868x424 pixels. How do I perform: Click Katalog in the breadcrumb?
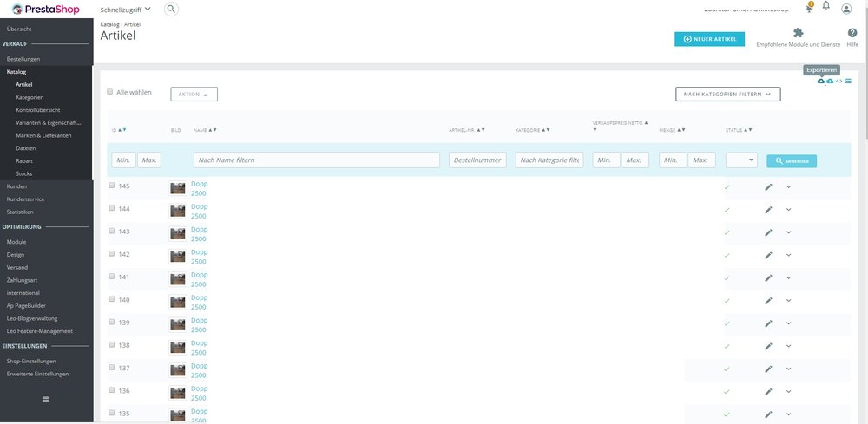coord(109,24)
